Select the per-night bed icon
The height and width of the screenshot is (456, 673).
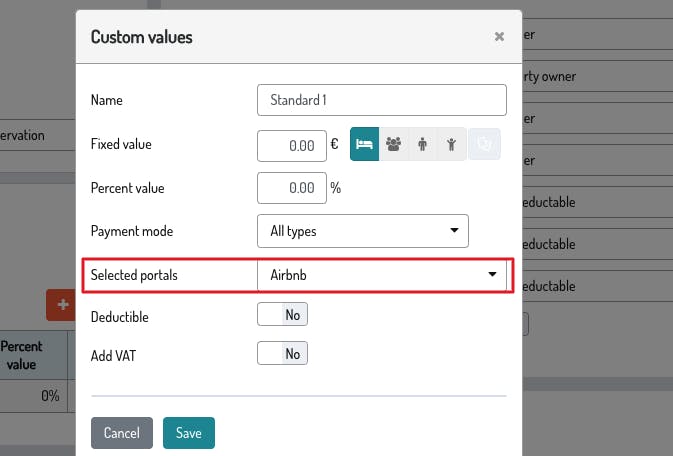(364, 145)
